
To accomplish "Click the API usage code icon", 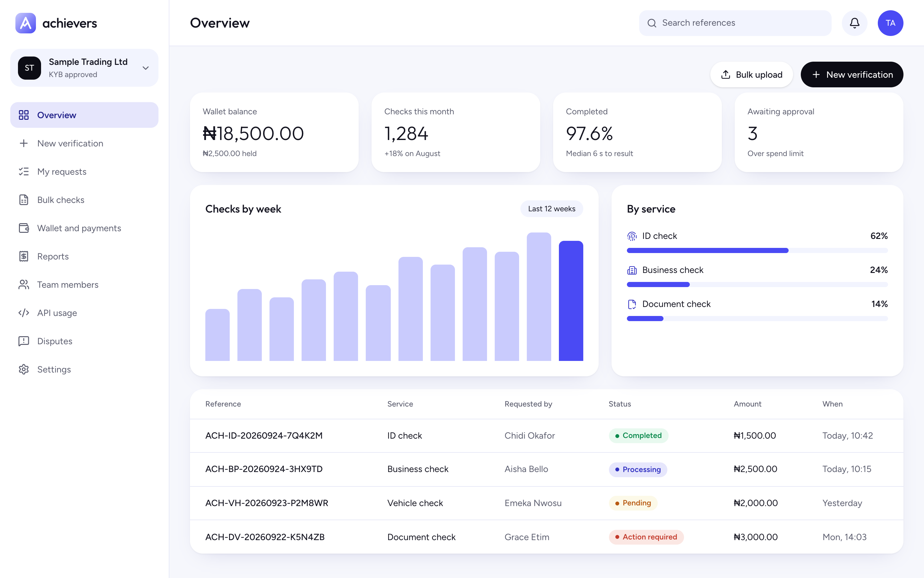I will click(x=24, y=313).
